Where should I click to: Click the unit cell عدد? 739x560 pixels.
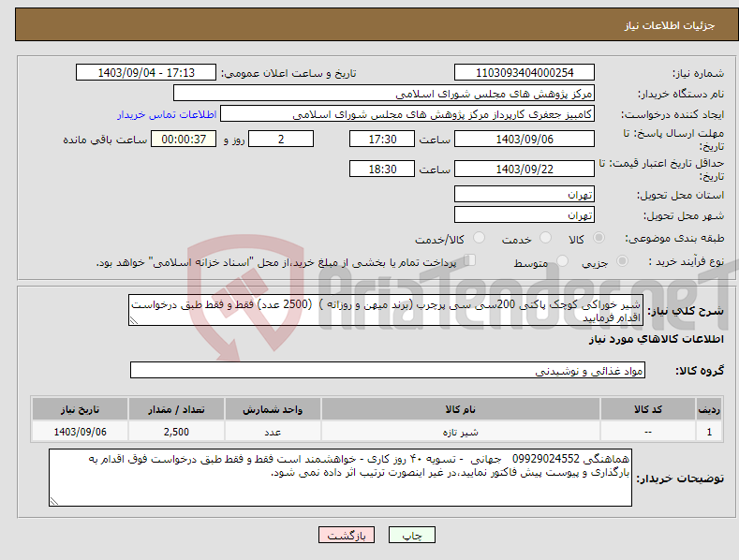pos(273,432)
